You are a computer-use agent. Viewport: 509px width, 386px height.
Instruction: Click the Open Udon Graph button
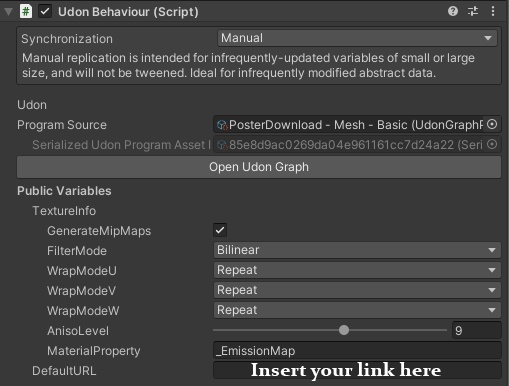[259, 167]
